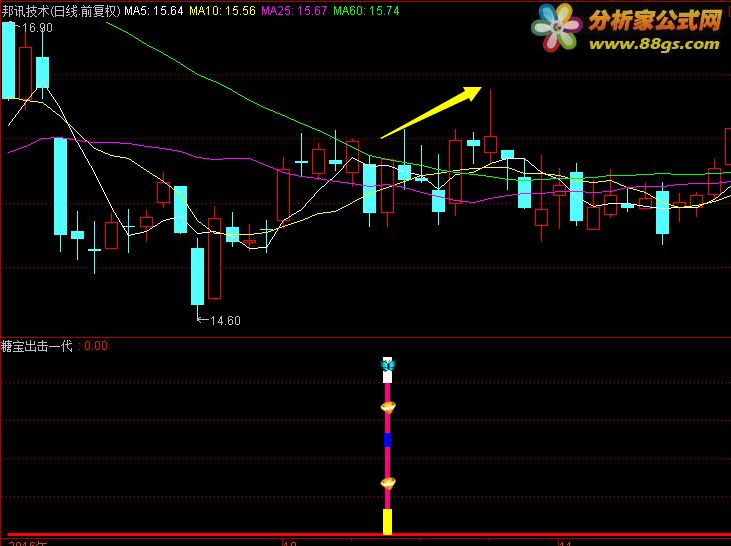Click the cyan candlestick marked with the 14.60 low
Image resolution: width=731 pixels, height=546 pixels.
click(x=198, y=276)
